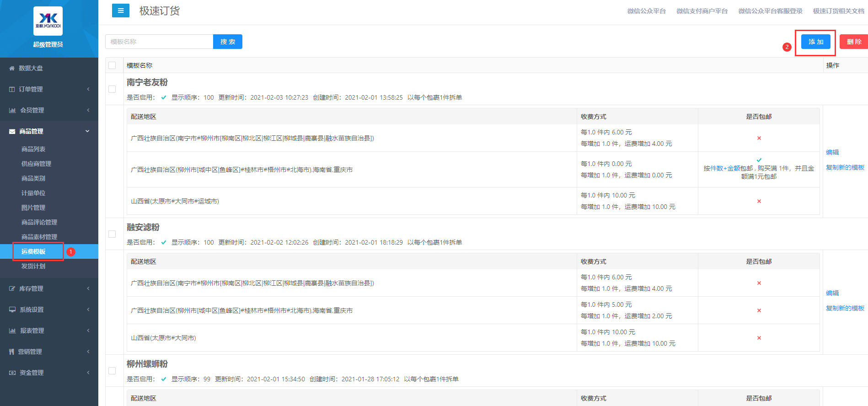868x406 pixels.
Task: Click the 资金管理 money icon
Action: (12, 373)
